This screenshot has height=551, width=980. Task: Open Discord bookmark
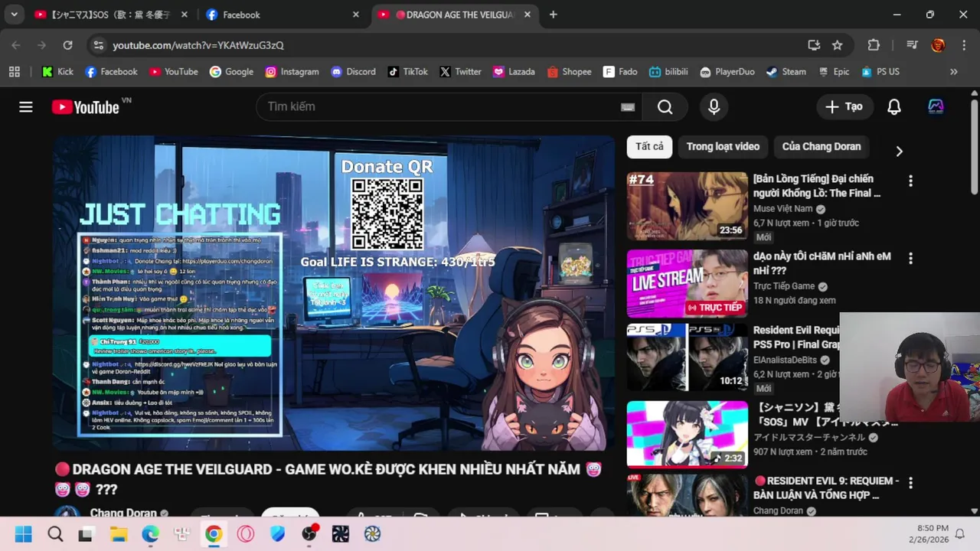(353, 71)
